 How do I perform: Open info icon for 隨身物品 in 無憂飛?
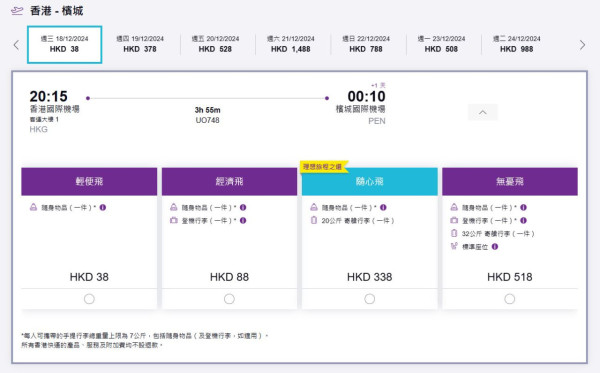point(523,207)
